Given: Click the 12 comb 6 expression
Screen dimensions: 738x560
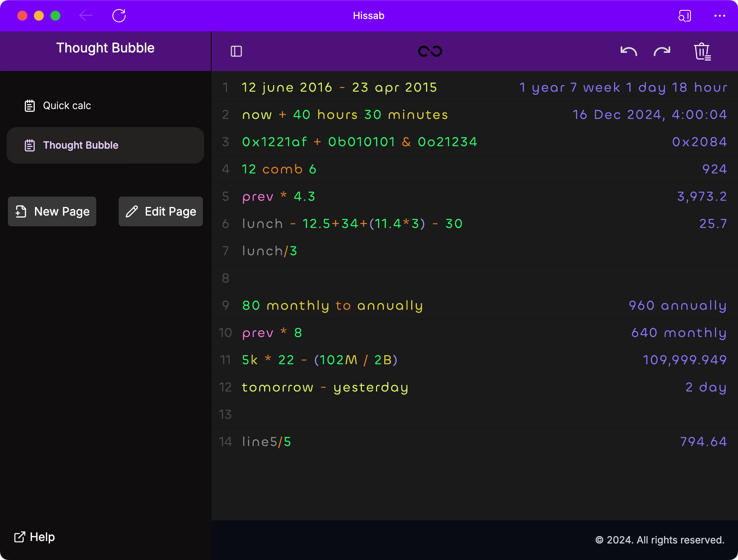Looking at the screenshot, I should coord(279,169).
